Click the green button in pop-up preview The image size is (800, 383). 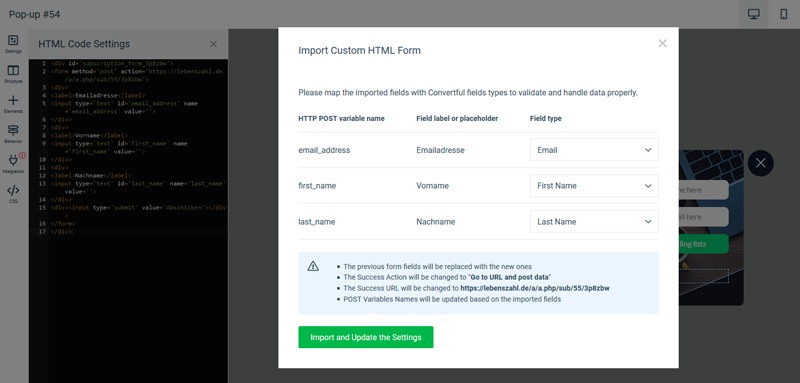pos(704,244)
